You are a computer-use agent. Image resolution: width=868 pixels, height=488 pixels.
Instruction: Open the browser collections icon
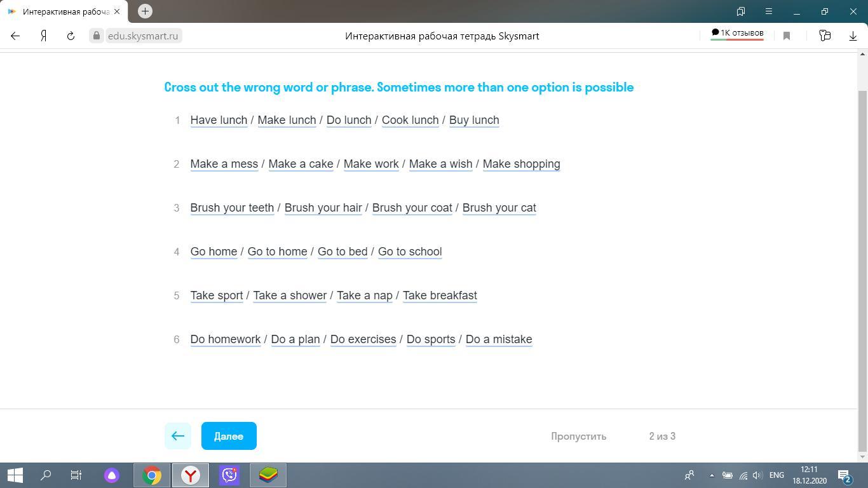pyautogui.click(x=825, y=36)
